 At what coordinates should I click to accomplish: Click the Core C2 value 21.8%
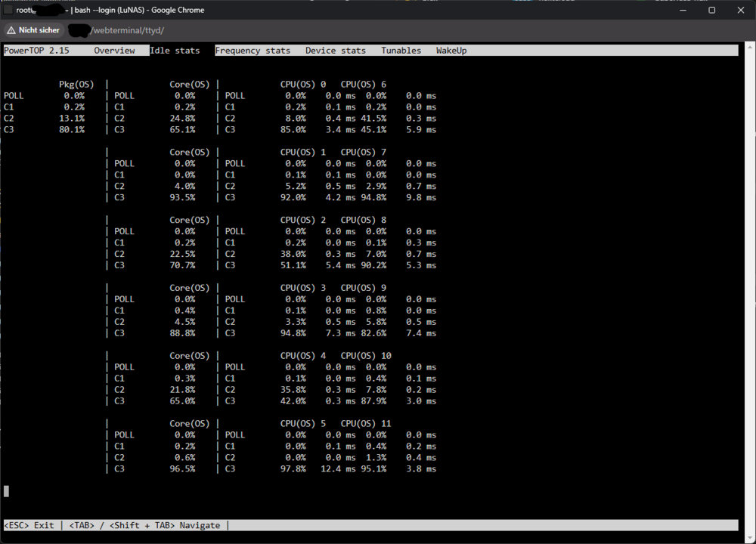tap(182, 390)
